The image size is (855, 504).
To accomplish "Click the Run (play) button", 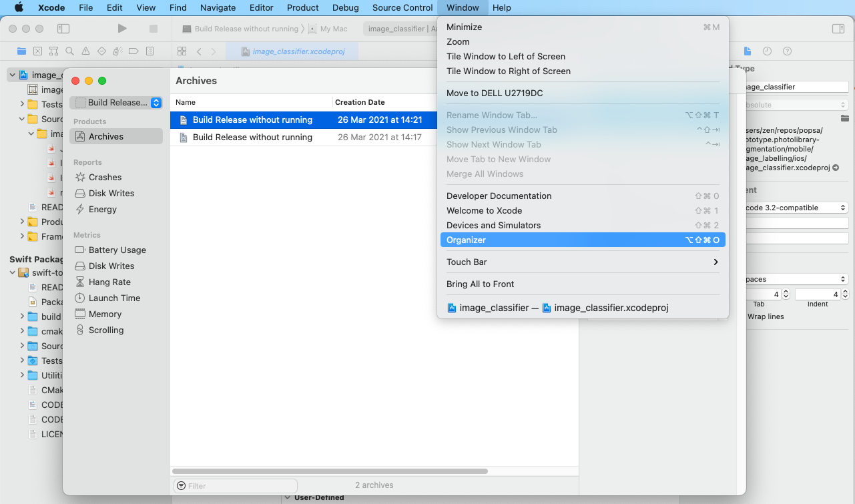I will (122, 29).
